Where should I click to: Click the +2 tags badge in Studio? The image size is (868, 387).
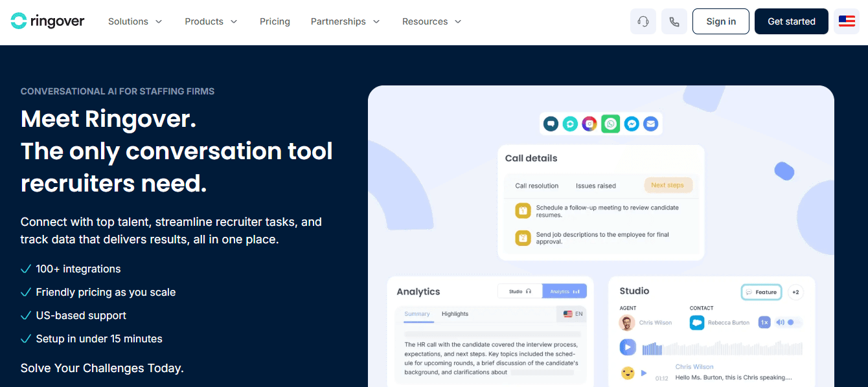[x=795, y=292]
